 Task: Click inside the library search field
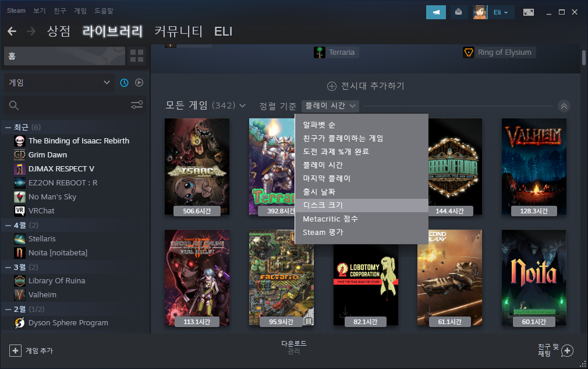[75, 106]
